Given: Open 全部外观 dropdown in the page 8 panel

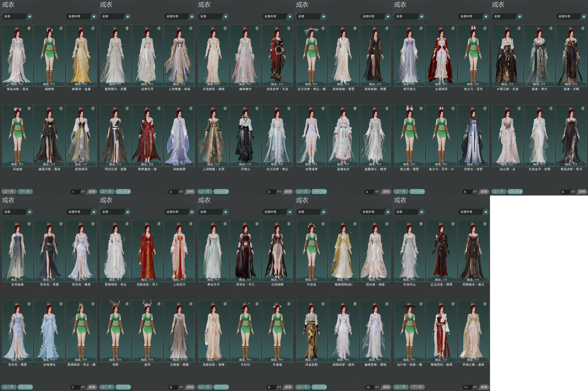Looking at the screenshot, I should point(180,212).
